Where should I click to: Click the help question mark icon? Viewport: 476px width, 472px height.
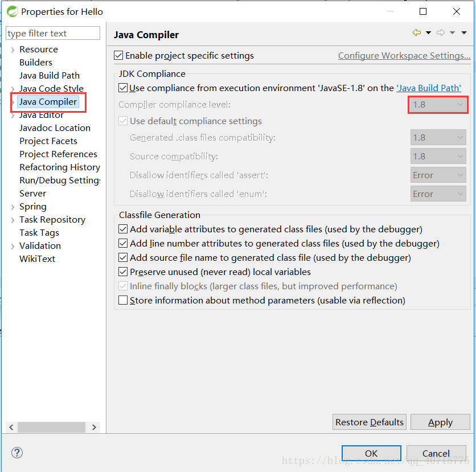pyautogui.click(x=17, y=453)
